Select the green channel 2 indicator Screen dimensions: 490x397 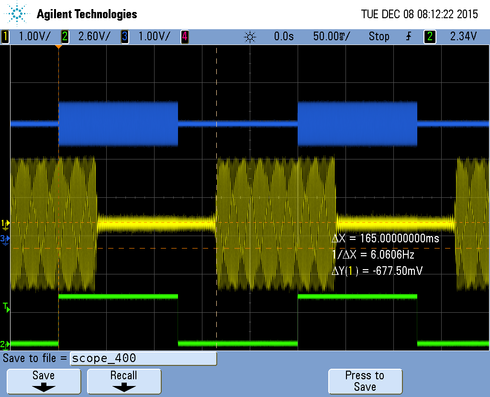pyautogui.click(x=65, y=36)
